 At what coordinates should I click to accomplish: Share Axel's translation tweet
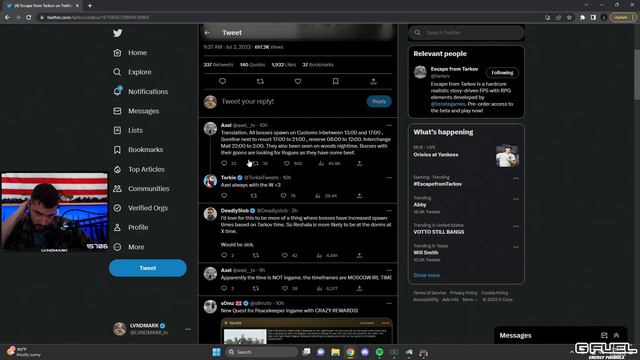[359, 163]
